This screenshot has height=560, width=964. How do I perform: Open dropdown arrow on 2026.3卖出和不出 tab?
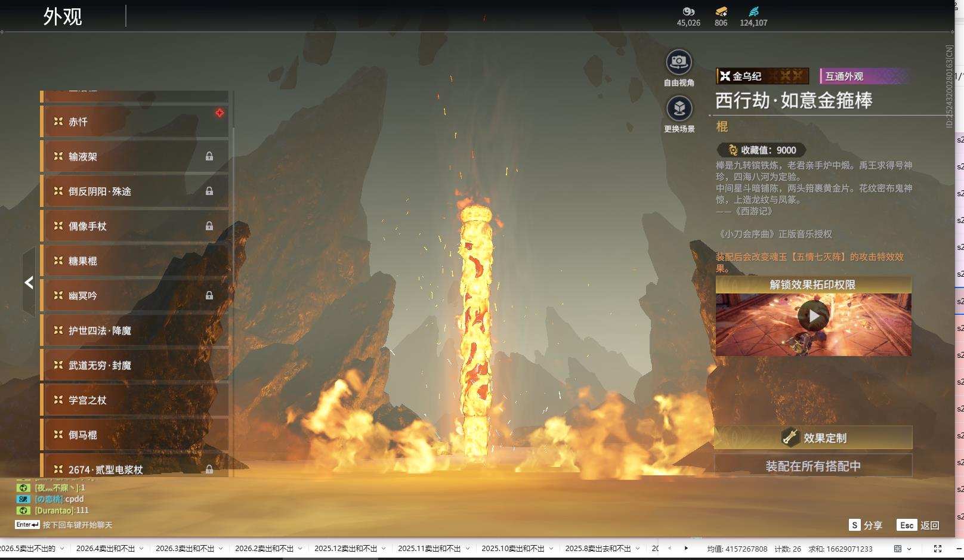click(221, 549)
